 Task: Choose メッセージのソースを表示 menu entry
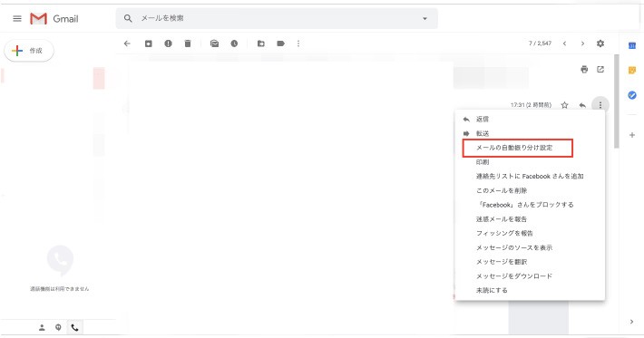click(530, 247)
